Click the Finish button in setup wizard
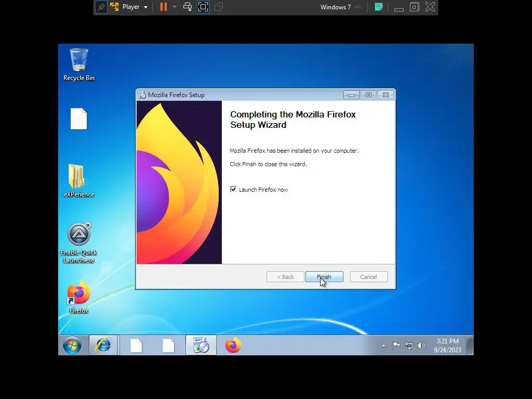The height and width of the screenshot is (399, 532). pyautogui.click(x=324, y=277)
